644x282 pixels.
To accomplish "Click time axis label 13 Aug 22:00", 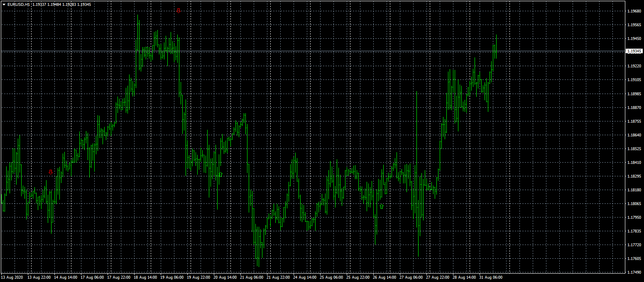I will pos(39,277).
